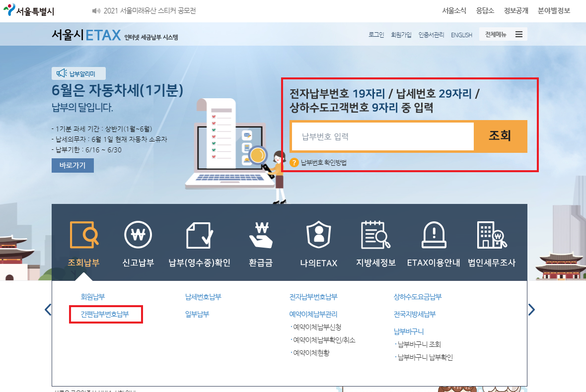Select the 지방세정보 menu label
Screen dimensions: 586x392
click(375, 263)
